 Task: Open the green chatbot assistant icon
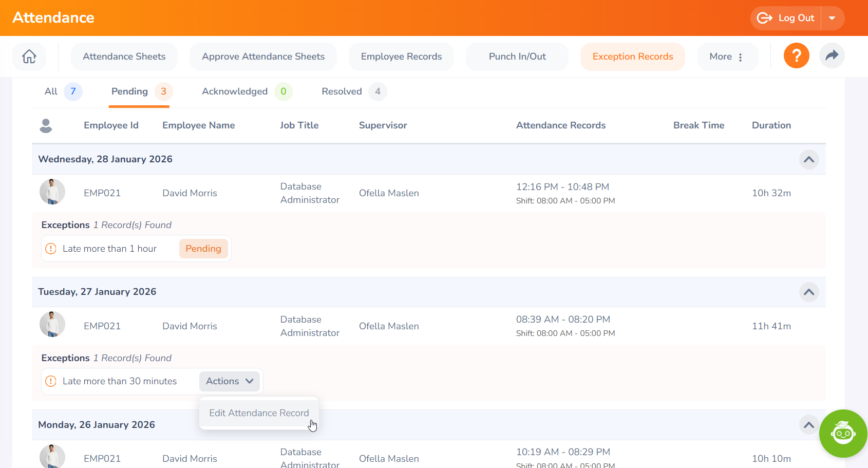(x=843, y=433)
